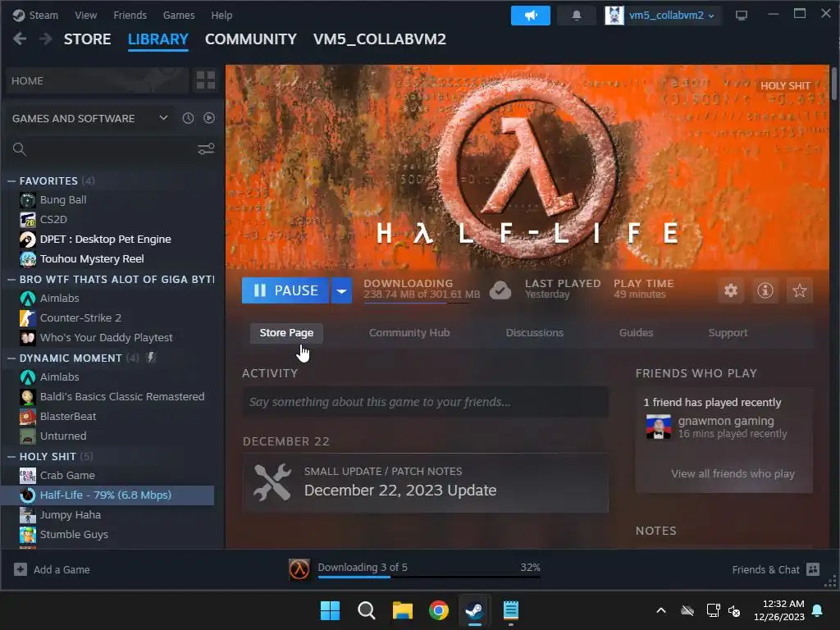Open the Guides link
840x630 pixels.
point(636,333)
